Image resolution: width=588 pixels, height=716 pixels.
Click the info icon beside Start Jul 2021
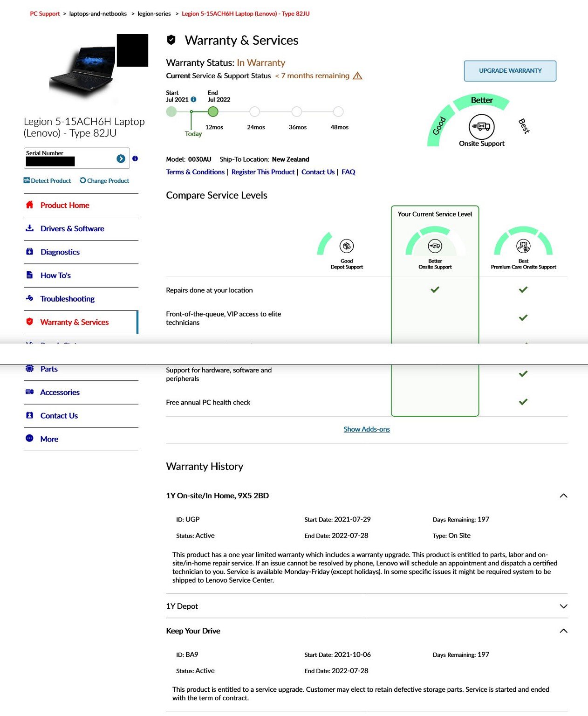(x=193, y=99)
